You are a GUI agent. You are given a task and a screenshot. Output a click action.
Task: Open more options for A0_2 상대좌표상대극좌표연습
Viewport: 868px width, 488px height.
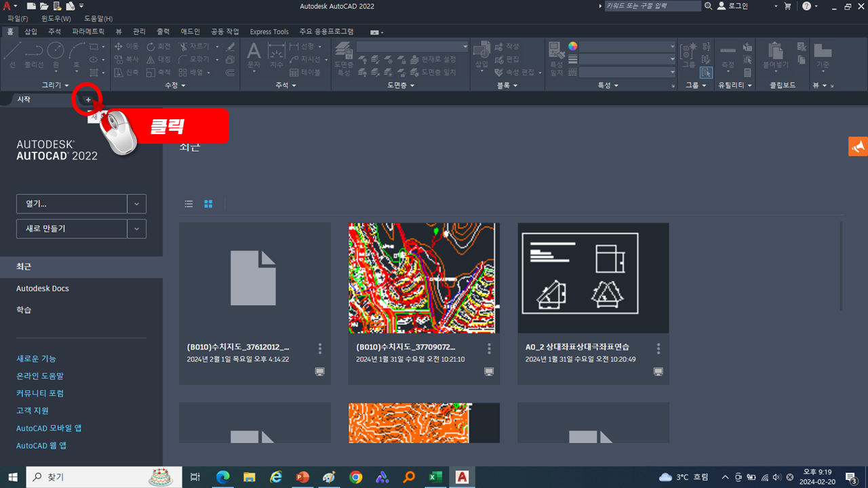658,348
